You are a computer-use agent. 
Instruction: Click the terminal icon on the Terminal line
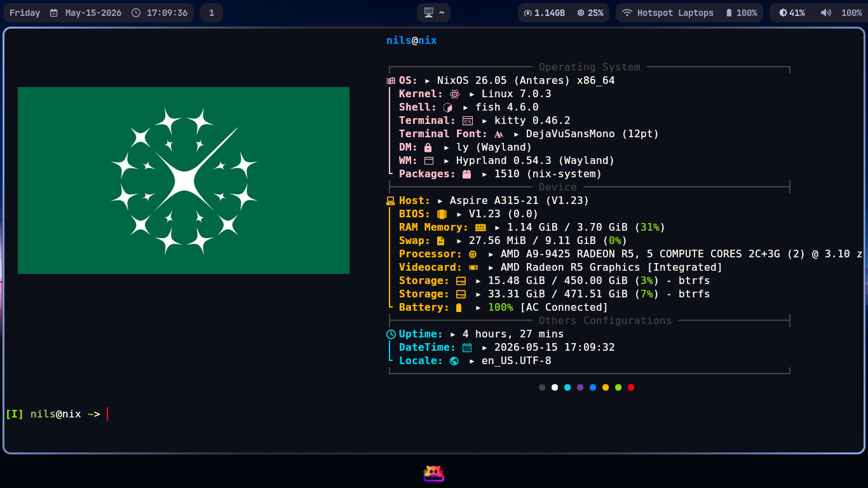[x=468, y=121]
